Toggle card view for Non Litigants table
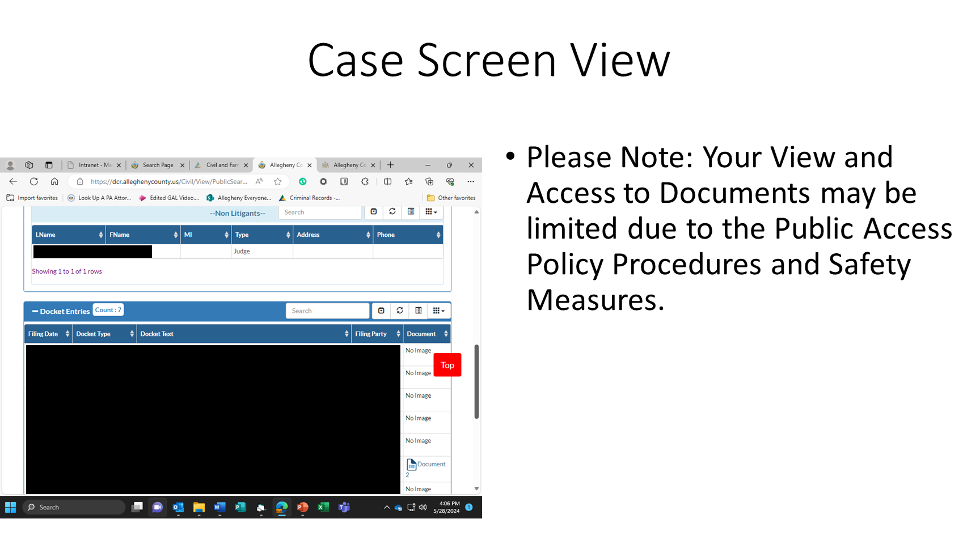 [411, 212]
